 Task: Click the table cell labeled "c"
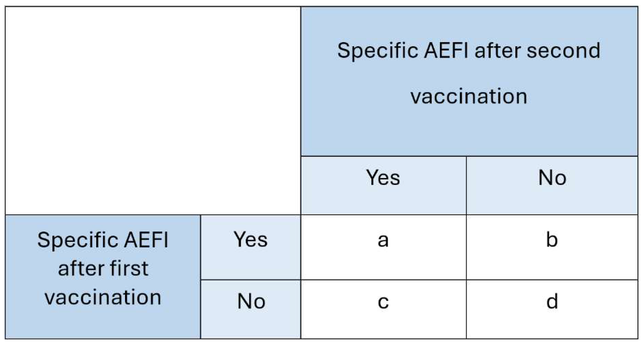click(x=383, y=309)
